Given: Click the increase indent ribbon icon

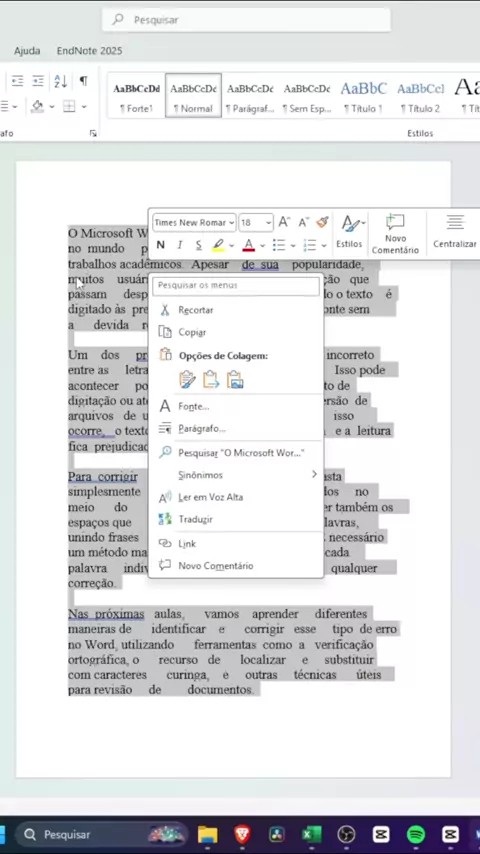Looking at the screenshot, I should point(38,81).
